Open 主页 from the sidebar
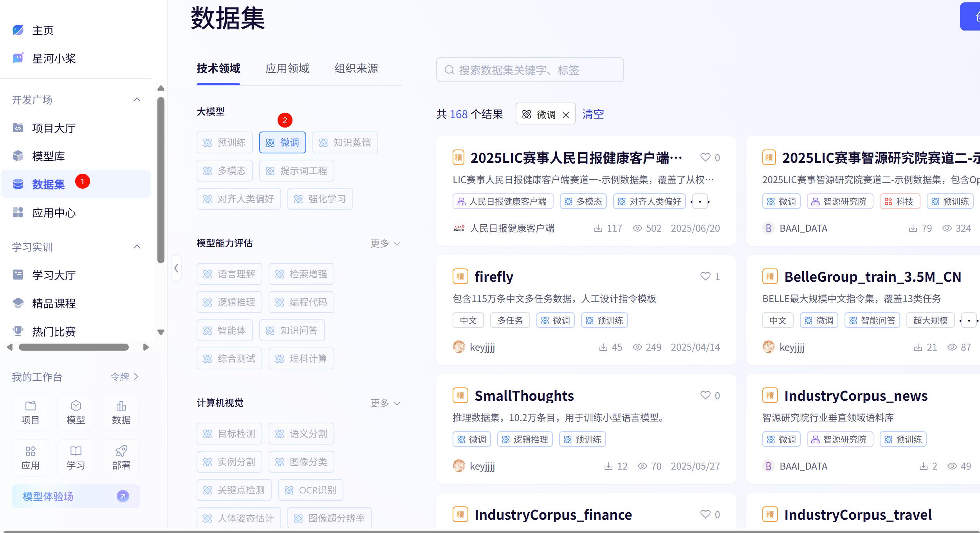This screenshot has width=980, height=533. 43,31
